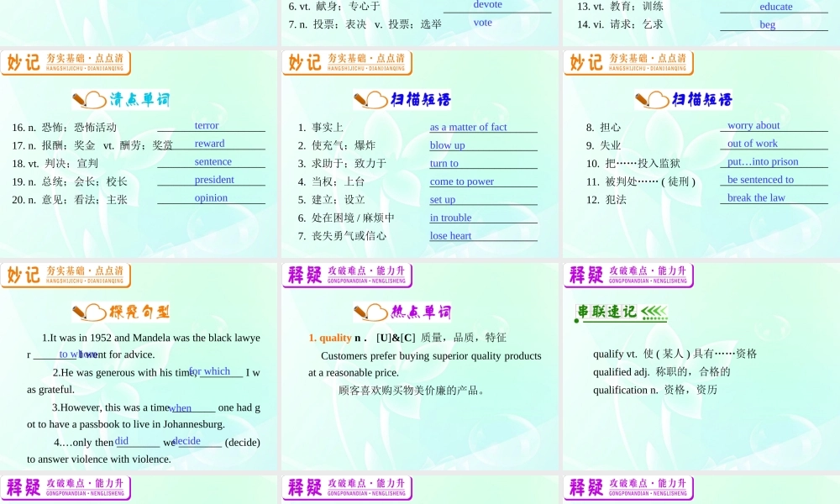This screenshot has height=504, width=840.
Task: Click the phrase 'lose heart'
Action: point(450,236)
